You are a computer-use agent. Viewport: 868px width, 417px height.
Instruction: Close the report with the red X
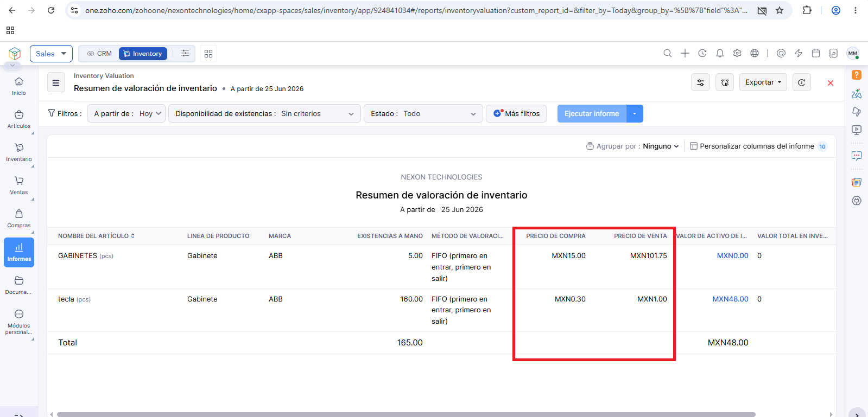[831, 83]
